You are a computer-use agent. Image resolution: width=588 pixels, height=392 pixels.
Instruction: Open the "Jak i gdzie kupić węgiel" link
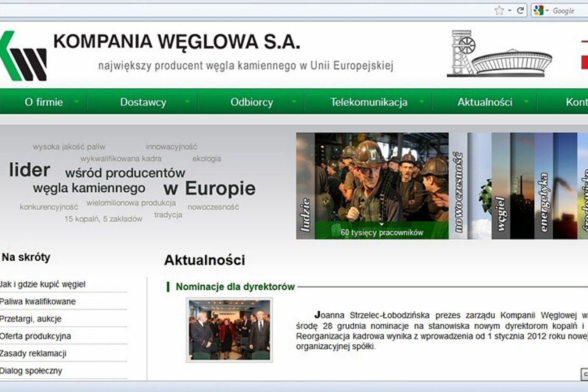[x=42, y=284]
